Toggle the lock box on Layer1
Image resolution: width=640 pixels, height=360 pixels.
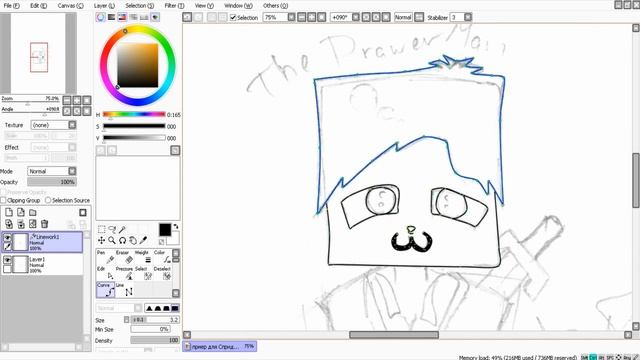pos(7,269)
